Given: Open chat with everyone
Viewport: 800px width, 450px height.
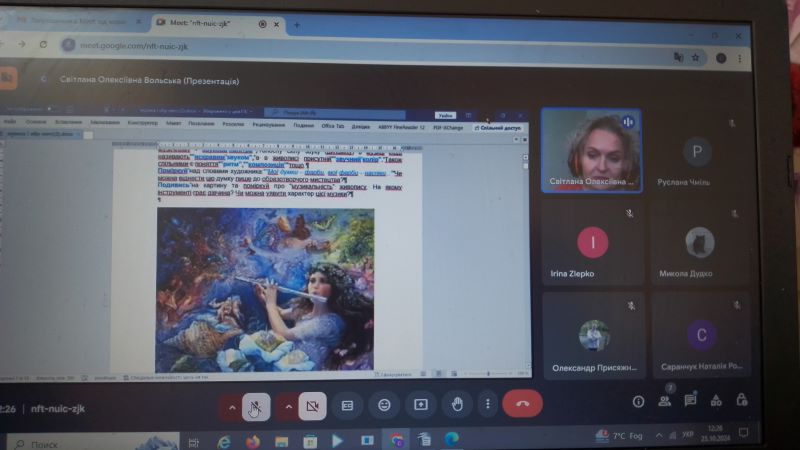Looking at the screenshot, I should (x=690, y=400).
